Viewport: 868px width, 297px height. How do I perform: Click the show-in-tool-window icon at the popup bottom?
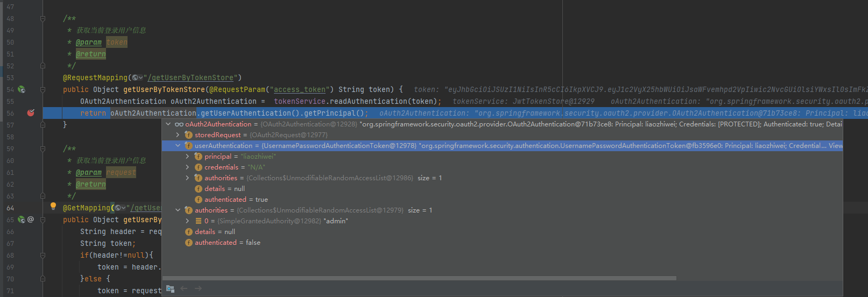[170, 288]
